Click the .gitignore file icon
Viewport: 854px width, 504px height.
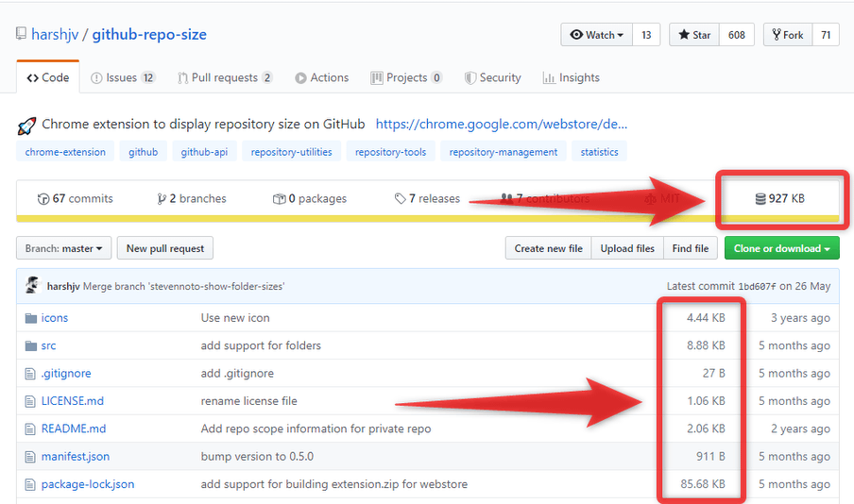pyautogui.click(x=30, y=374)
